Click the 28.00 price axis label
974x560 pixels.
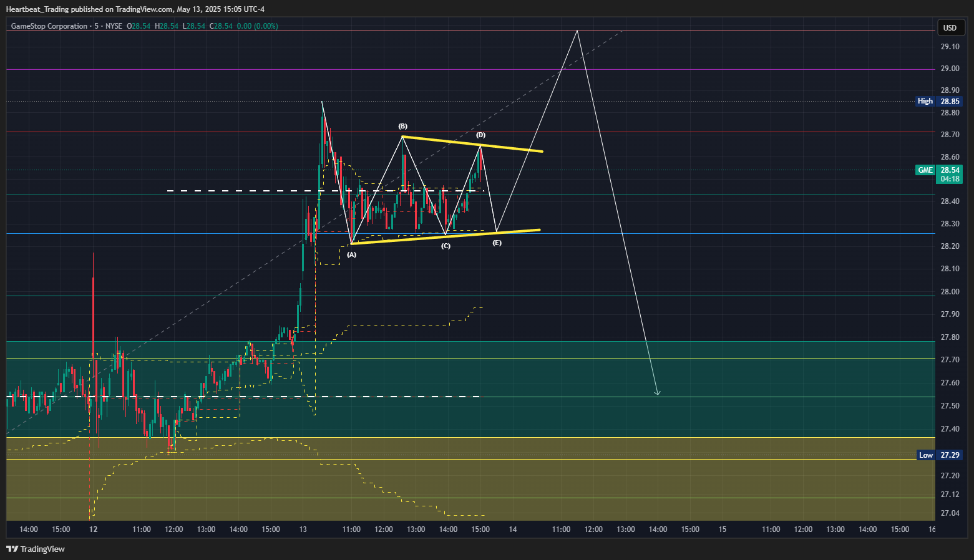coord(950,292)
